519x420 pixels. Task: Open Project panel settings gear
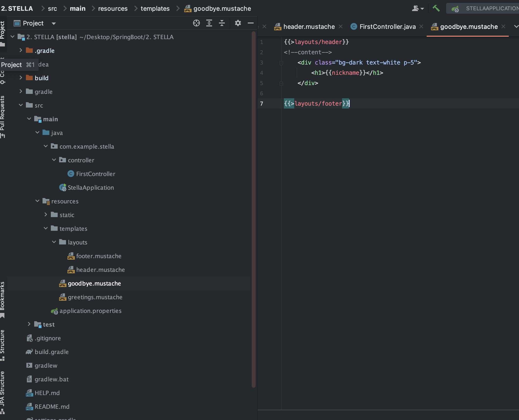click(238, 23)
